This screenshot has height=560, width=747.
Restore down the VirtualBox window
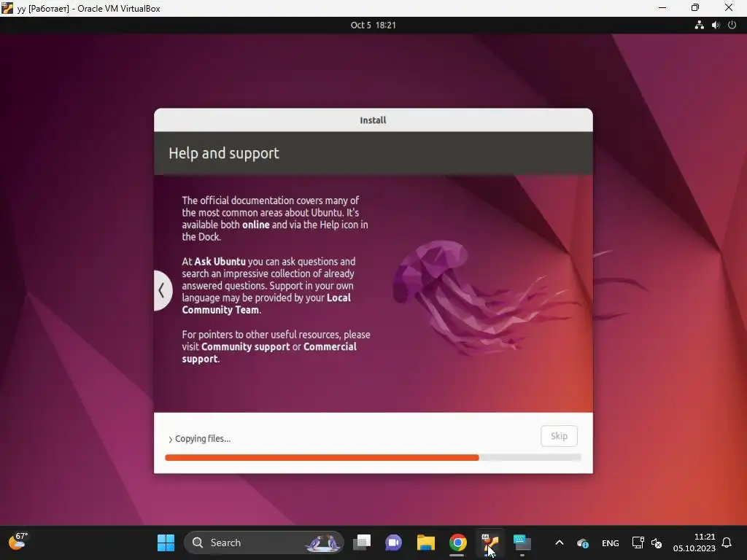tap(695, 7)
